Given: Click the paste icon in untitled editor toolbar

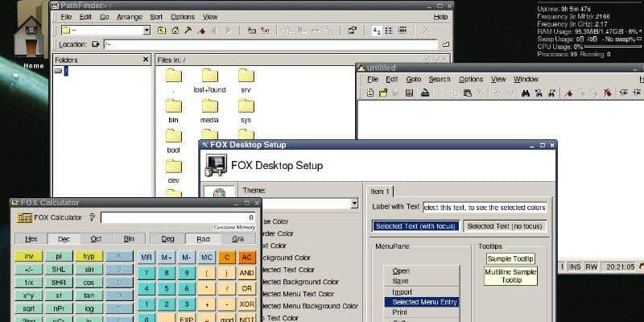Looking at the screenshot, I should pyautogui.click(x=468, y=93).
